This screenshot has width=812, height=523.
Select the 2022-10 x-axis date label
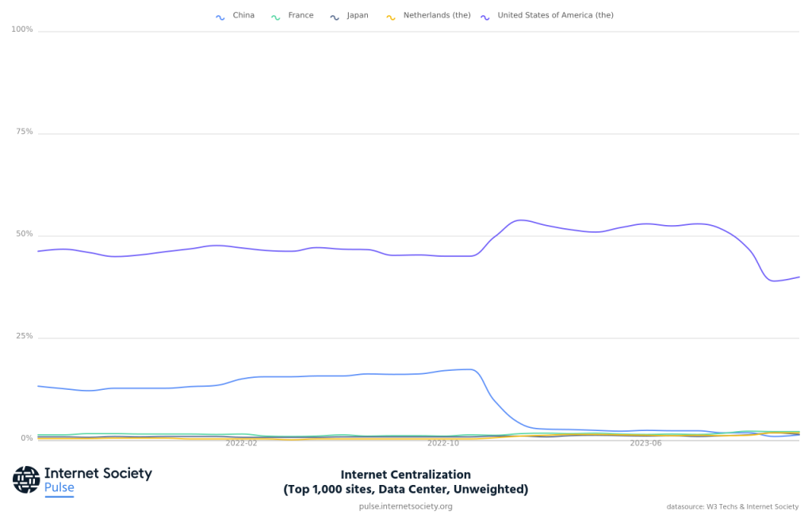pyautogui.click(x=442, y=444)
